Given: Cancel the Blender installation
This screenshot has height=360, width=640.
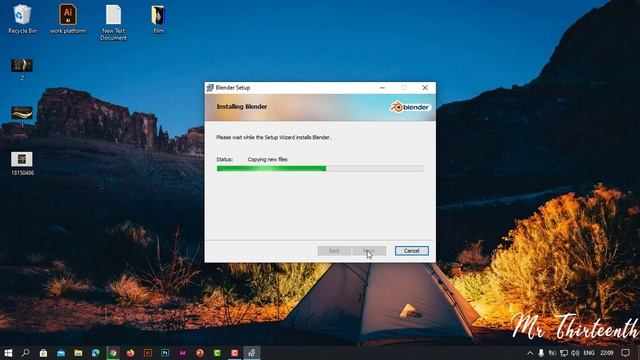Looking at the screenshot, I should [411, 251].
